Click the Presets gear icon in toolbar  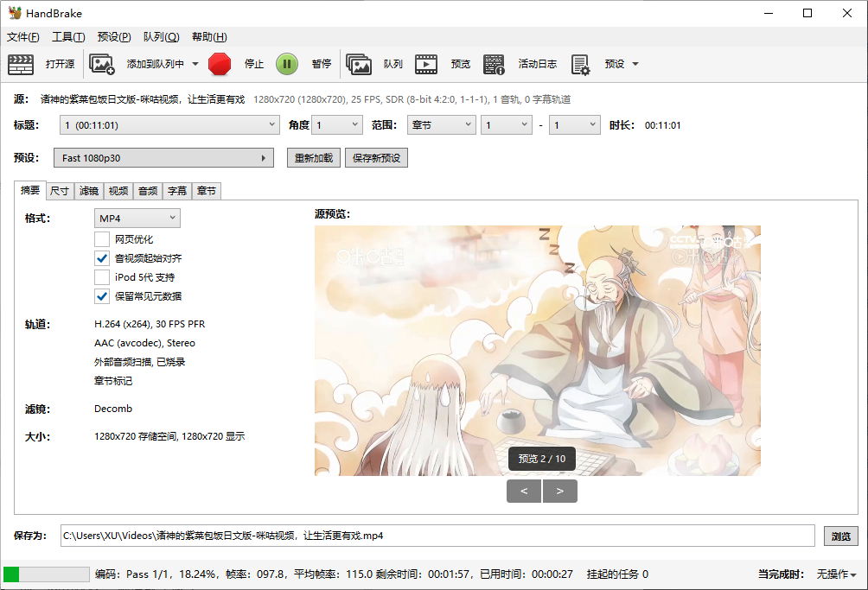click(580, 64)
